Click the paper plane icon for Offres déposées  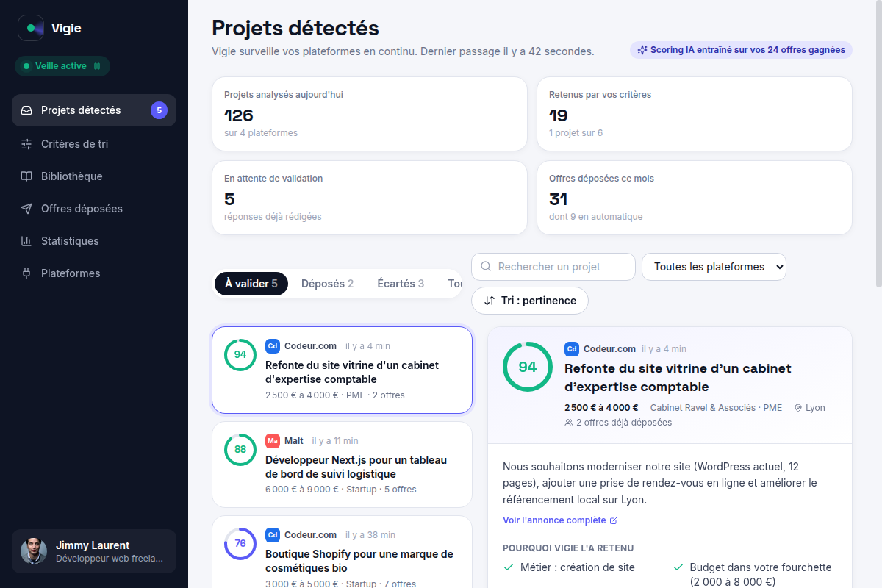[26, 209]
